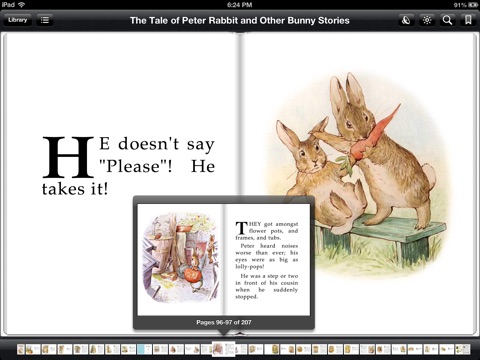The width and height of the screenshot is (480, 360).
Task: Bookmark this page with the ribbon icon
Action: click(x=468, y=20)
